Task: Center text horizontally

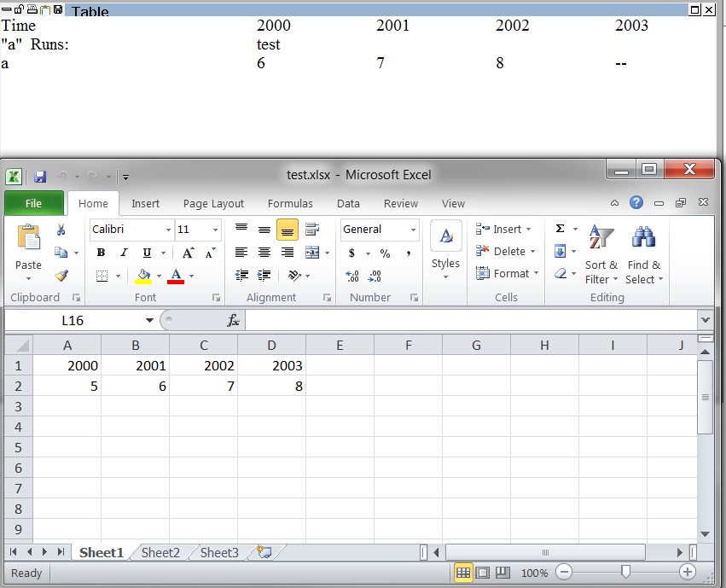Action: coord(264,253)
